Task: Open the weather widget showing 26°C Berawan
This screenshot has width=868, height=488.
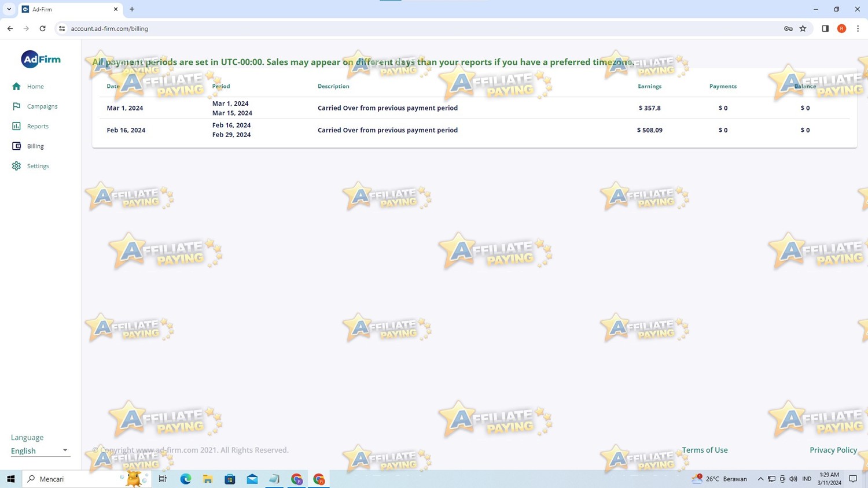Action: point(719,479)
